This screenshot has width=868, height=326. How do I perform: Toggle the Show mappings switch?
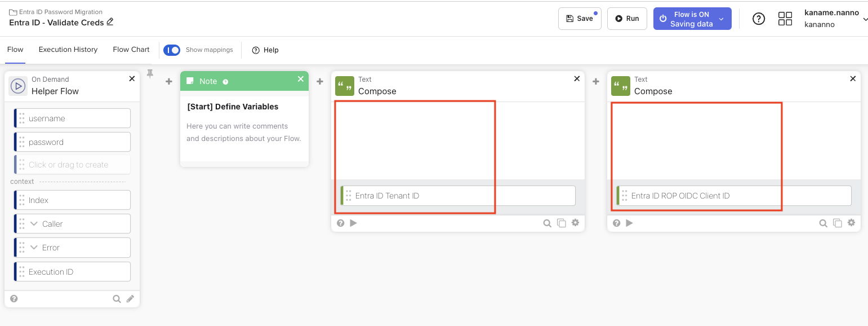click(x=171, y=50)
